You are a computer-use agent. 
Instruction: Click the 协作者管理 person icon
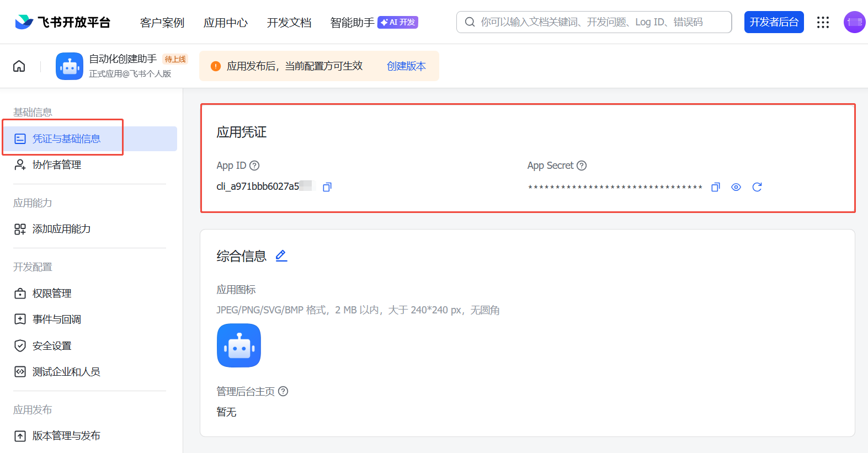(x=20, y=165)
